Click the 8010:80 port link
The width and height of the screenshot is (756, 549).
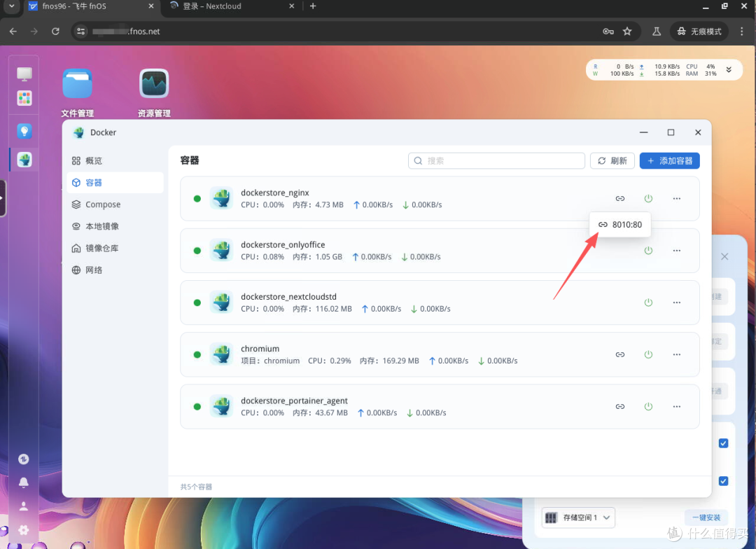tap(620, 224)
